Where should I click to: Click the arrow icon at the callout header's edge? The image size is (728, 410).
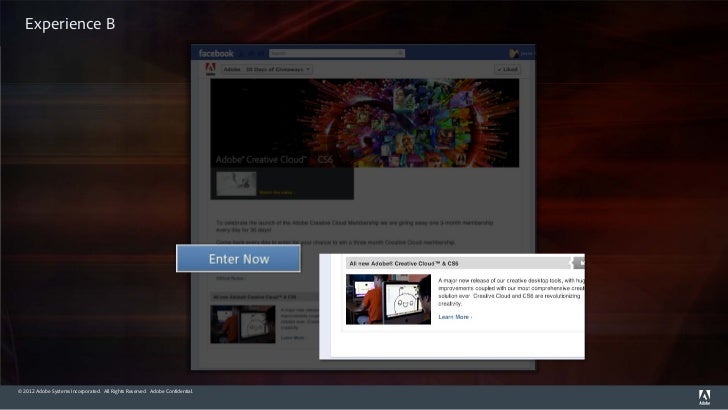pyautogui.click(x=578, y=263)
